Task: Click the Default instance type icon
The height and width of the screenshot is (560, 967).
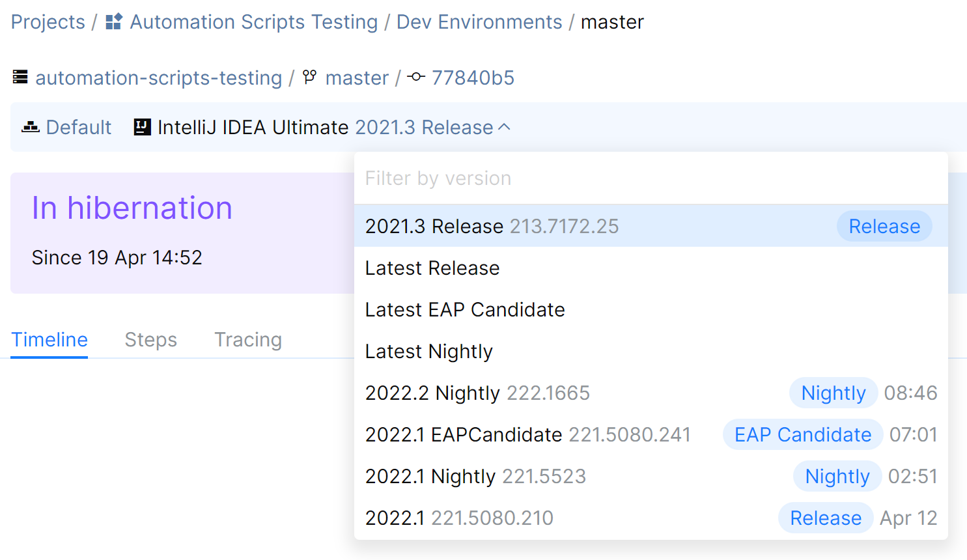Action: (31, 127)
